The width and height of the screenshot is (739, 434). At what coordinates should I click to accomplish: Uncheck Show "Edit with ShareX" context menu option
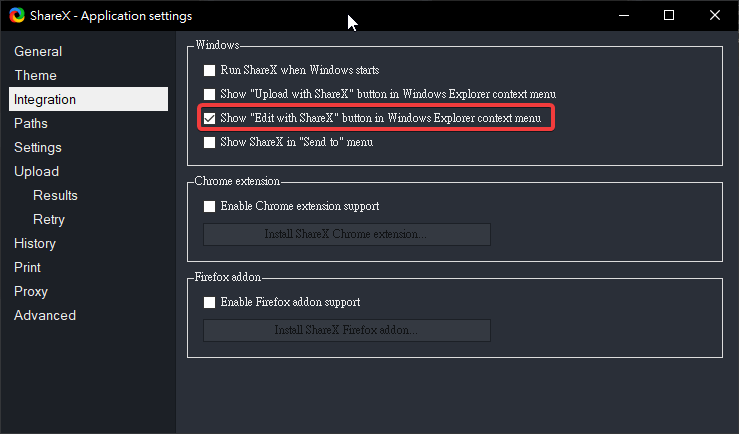tap(209, 119)
